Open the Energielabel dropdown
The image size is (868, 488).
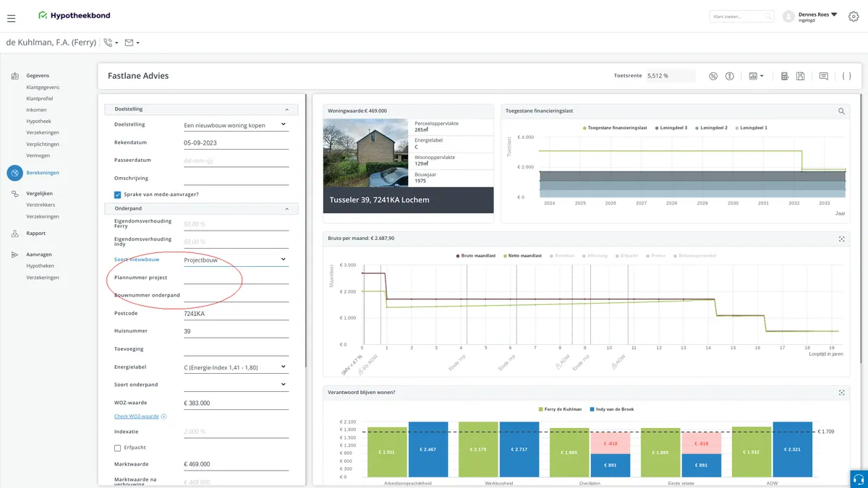[x=236, y=367]
